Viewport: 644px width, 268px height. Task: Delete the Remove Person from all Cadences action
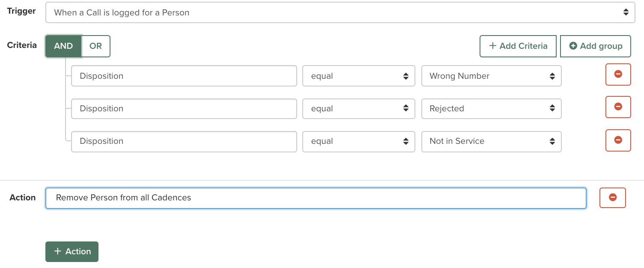(612, 198)
